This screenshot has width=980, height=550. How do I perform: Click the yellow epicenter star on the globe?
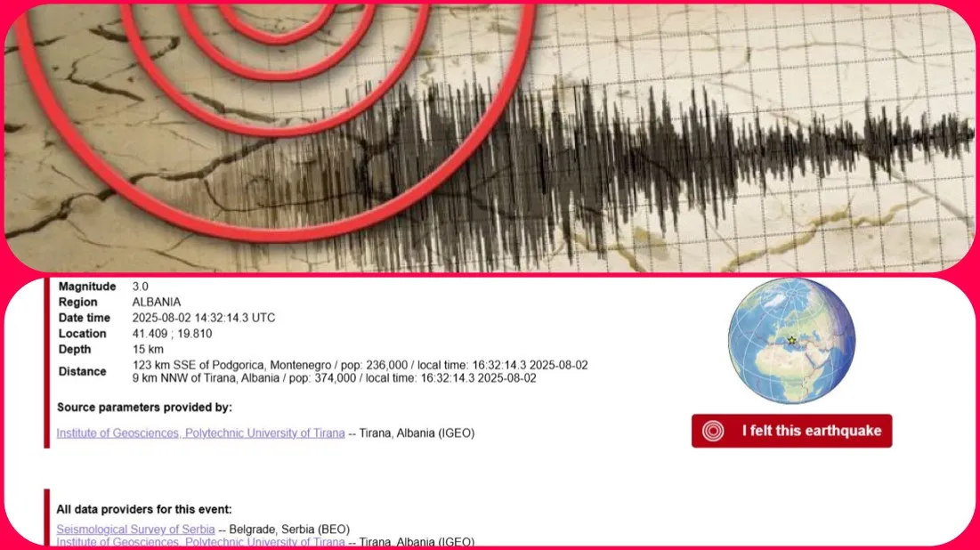coord(792,340)
